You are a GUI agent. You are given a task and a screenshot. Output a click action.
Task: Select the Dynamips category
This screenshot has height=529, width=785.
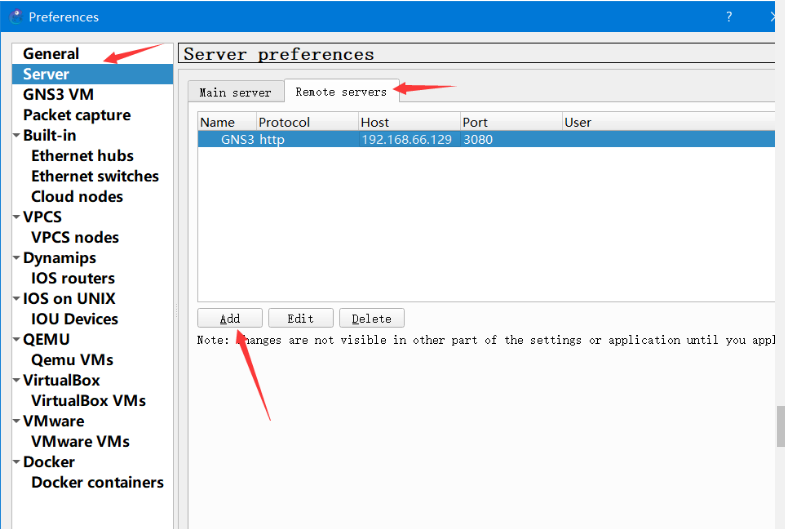[x=60, y=258]
